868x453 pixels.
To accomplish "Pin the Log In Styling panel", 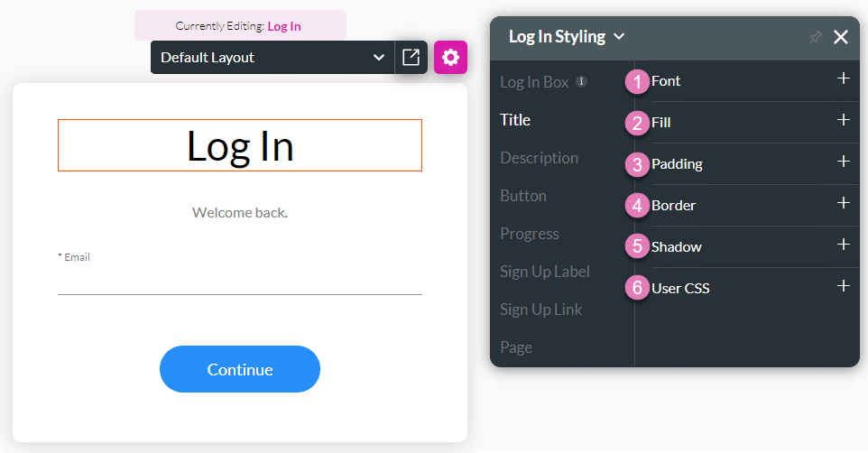I will pos(816,37).
